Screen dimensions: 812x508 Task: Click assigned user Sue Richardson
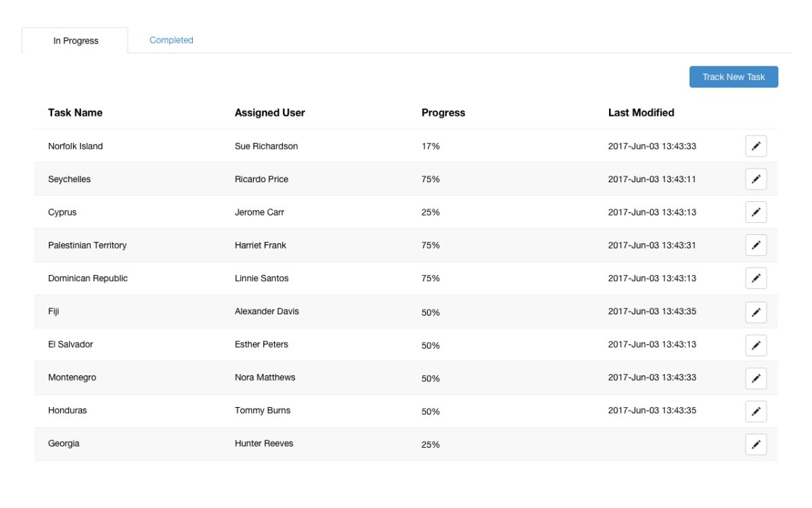point(266,146)
